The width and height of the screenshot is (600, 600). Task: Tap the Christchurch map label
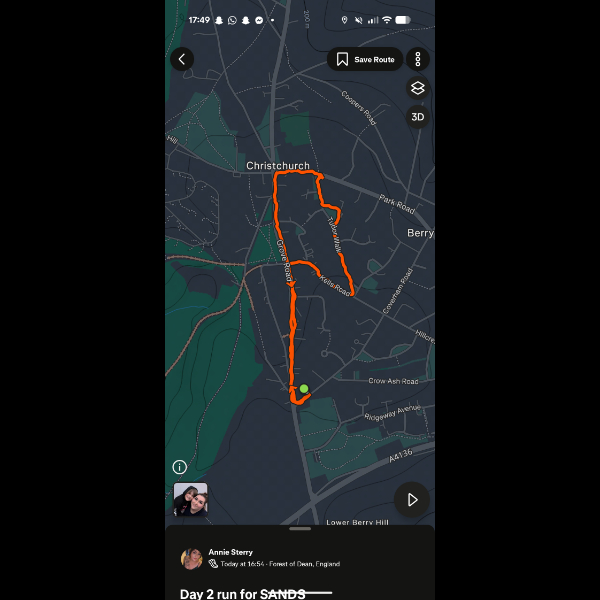tap(278, 166)
